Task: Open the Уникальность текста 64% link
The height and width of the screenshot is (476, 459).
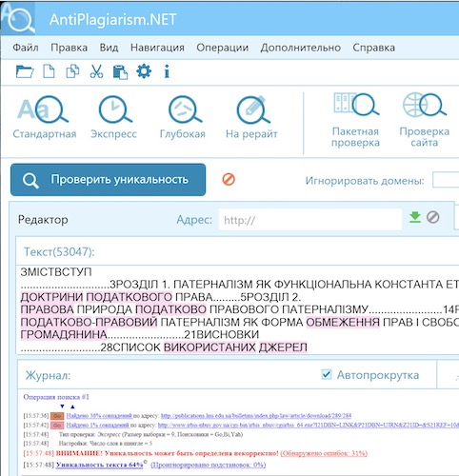Action: click(99, 465)
